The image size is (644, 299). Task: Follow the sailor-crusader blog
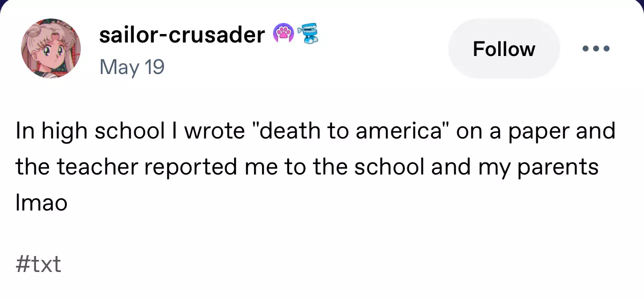point(503,49)
